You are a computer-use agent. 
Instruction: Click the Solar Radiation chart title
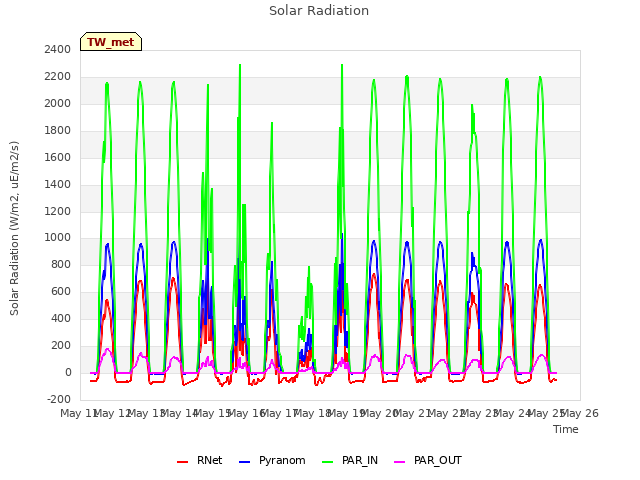(319, 11)
